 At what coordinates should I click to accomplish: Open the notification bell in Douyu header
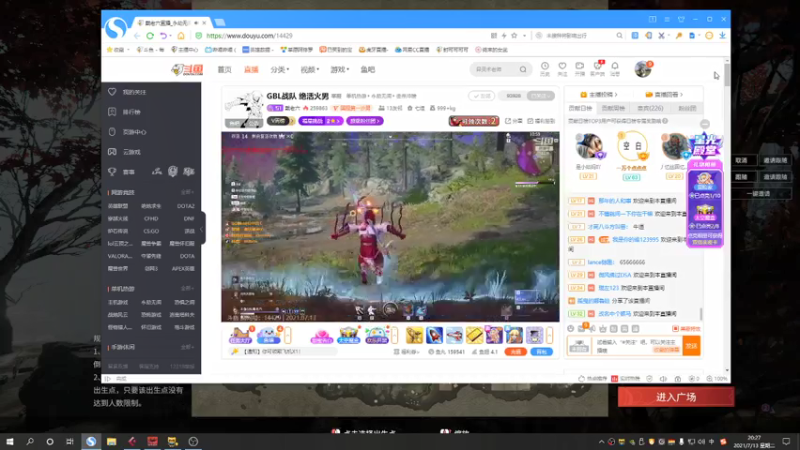click(x=615, y=68)
